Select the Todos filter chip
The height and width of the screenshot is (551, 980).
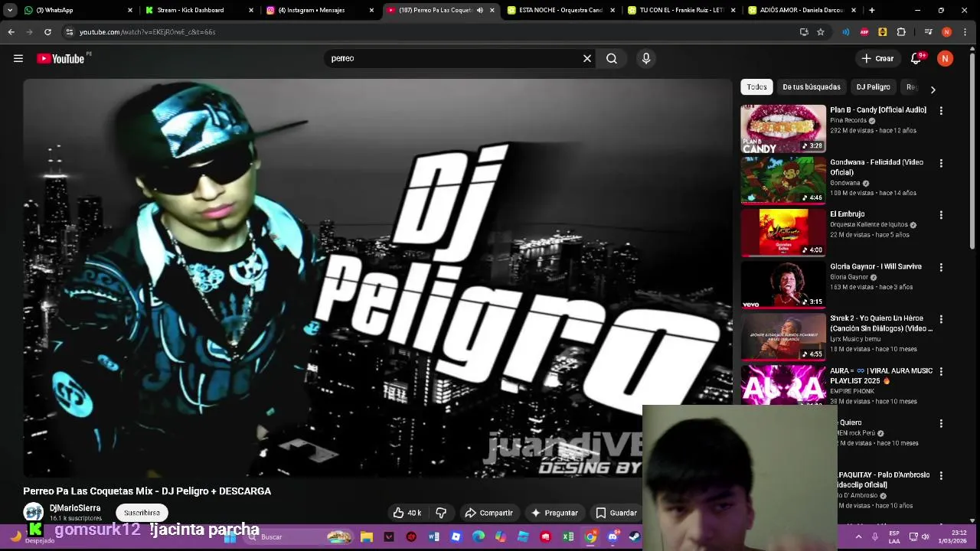756,87
